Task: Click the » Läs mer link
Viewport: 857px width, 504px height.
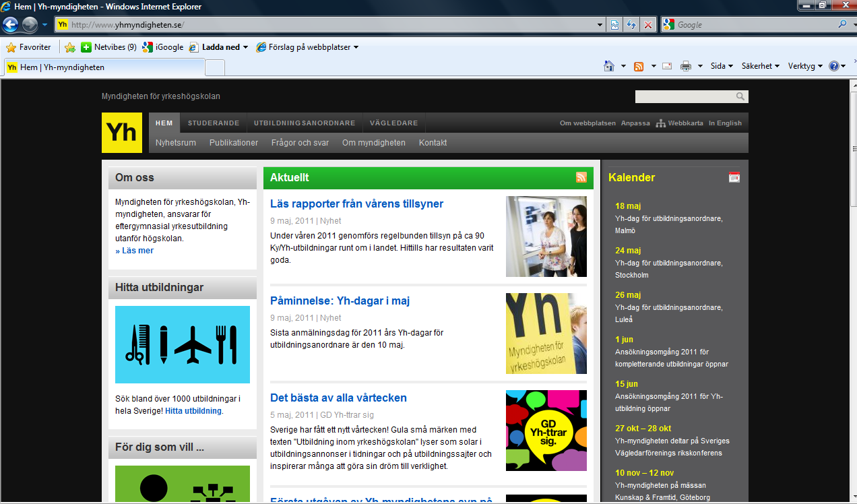Action: tap(135, 251)
